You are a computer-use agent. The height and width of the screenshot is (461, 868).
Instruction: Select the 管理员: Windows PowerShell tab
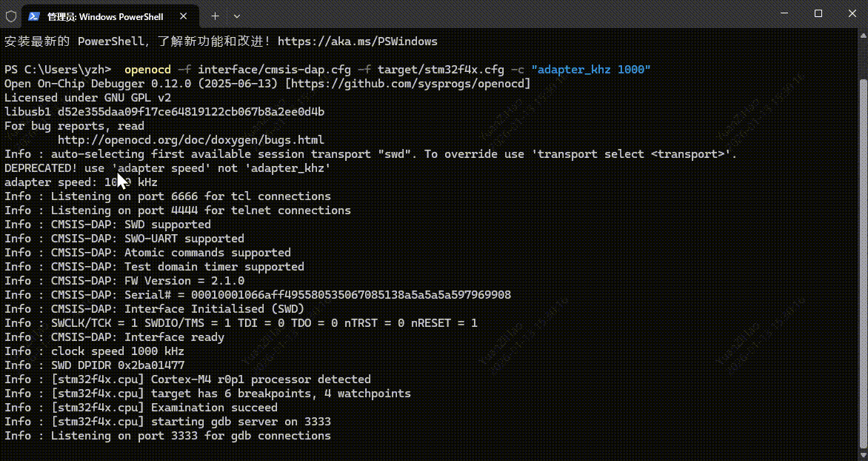(104, 16)
